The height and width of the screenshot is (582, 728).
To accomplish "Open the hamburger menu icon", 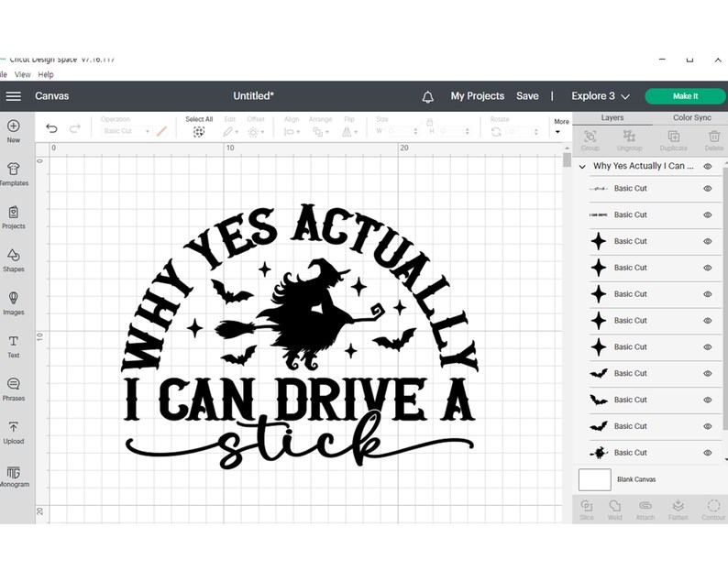I will click(14, 96).
